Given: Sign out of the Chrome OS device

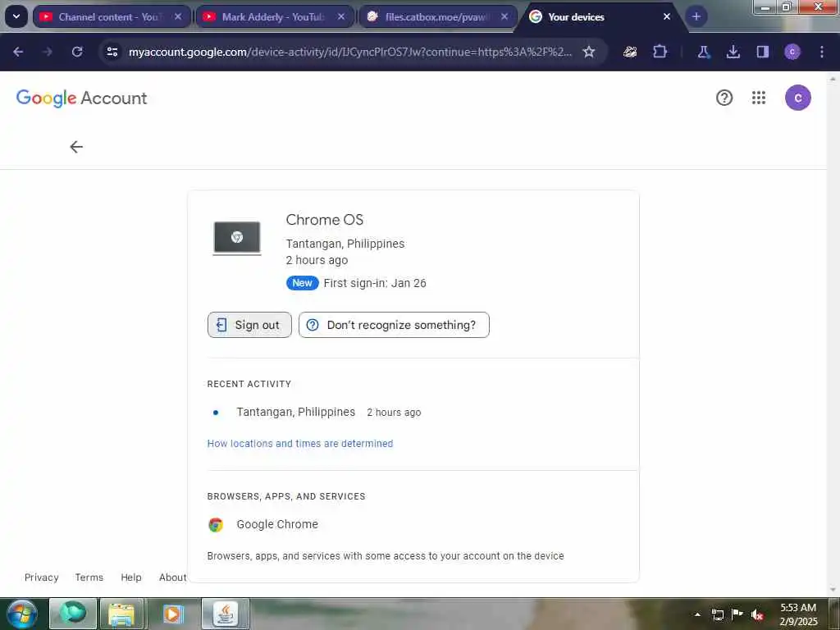Looking at the screenshot, I should (249, 325).
